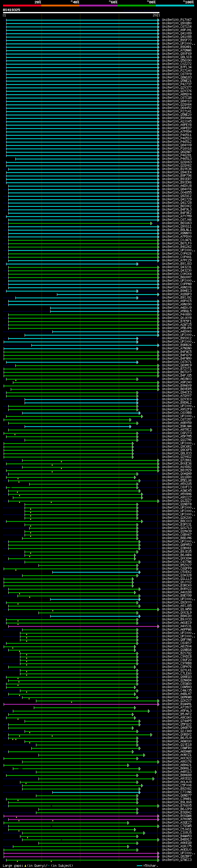
Task: Select hit label UniRef100_B9HEC3
Action: coord(177,291)
